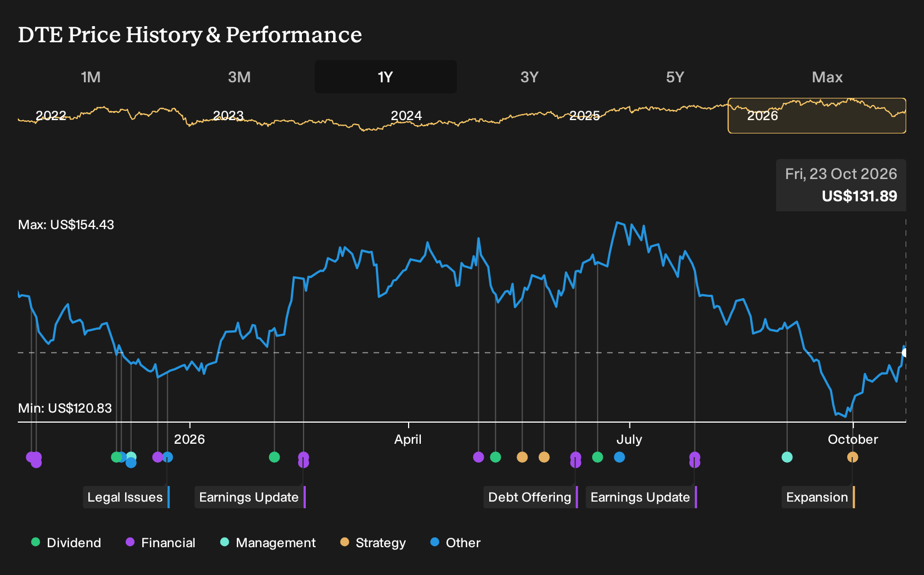Click the July axis label

pos(629,439)
